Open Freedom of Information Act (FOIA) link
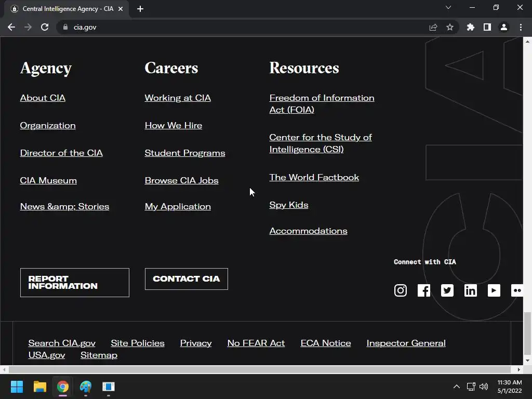Screen dimensions: 532x399 pyautogui.click(x=322, y=104)
